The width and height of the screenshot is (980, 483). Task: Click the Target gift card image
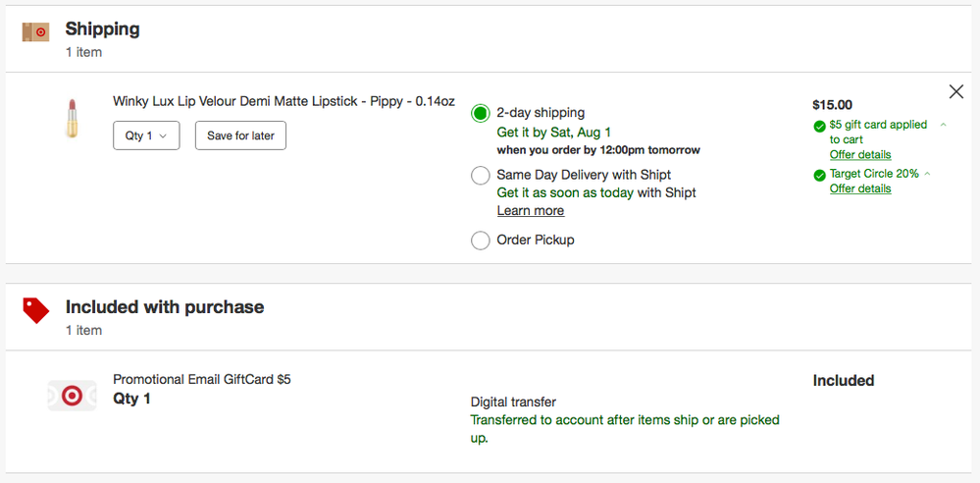(x=72, y=395)
